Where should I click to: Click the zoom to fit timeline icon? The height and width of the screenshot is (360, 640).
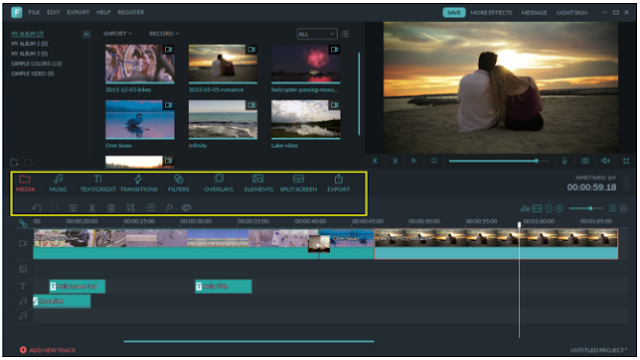(537, 209)
